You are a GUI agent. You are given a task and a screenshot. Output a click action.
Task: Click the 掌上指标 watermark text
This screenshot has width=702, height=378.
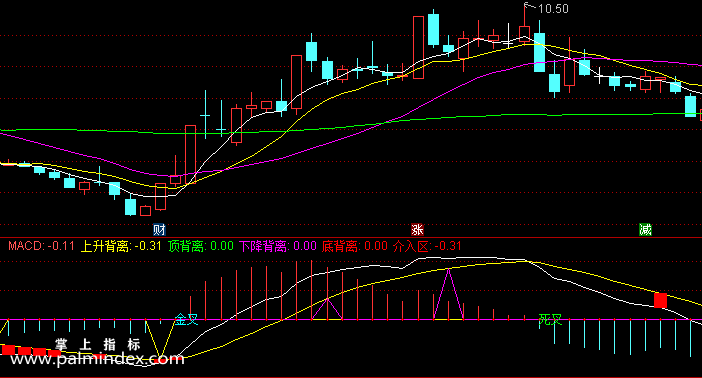click(x=98, y=344)
